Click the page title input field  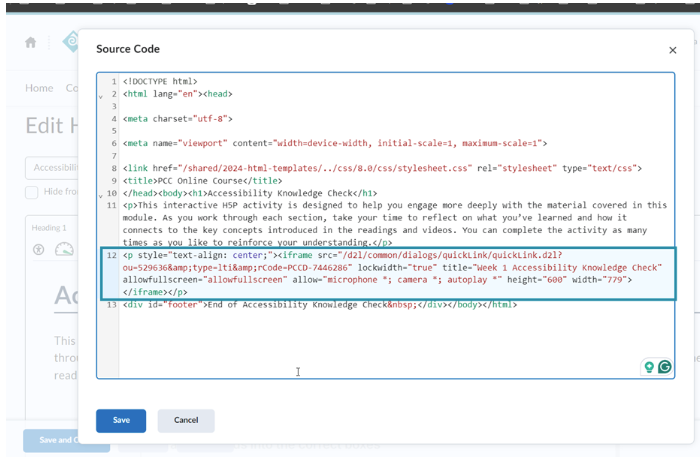coord(51,168)
